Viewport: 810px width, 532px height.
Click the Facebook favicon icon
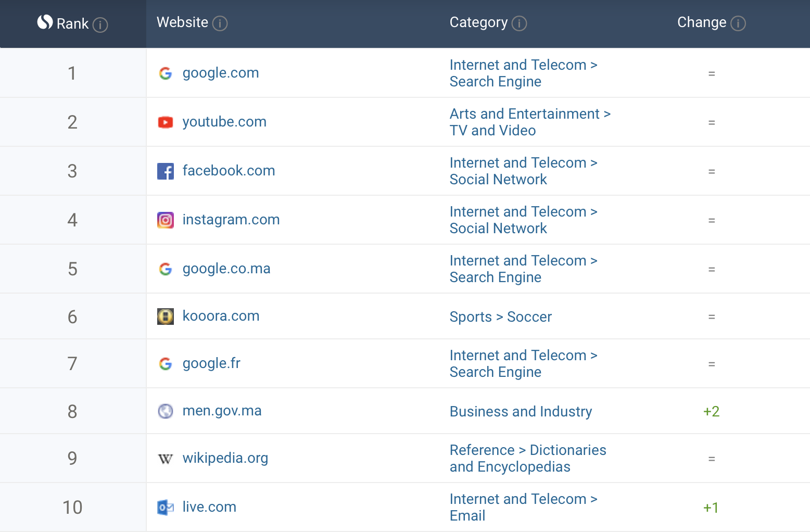(x=166, y=171)
